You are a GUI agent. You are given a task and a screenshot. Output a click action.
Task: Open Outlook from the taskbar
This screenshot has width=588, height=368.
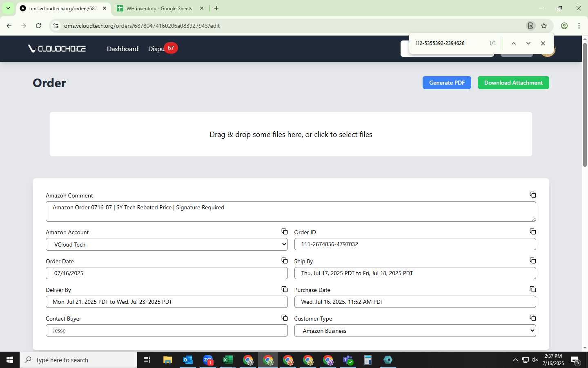pos(188,360)
